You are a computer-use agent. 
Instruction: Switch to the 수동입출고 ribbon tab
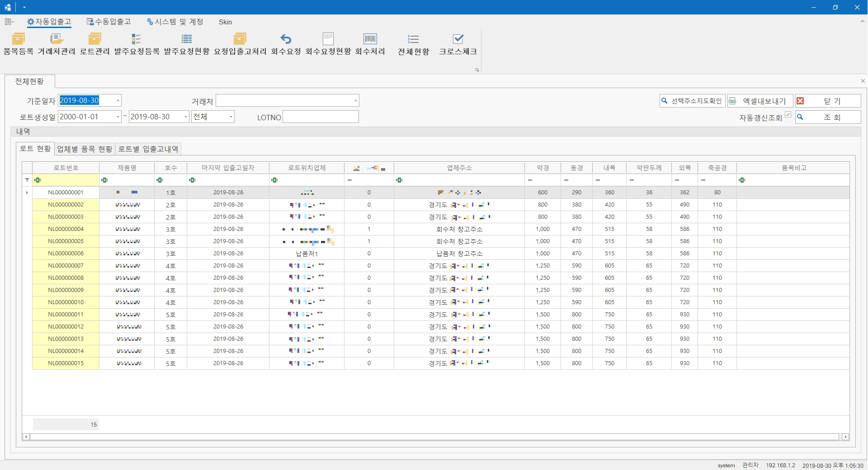coord(108,22)
